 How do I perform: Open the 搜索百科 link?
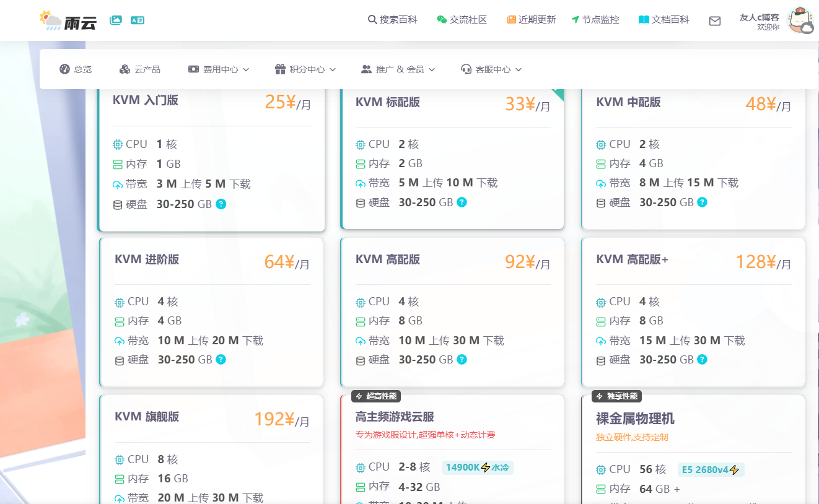point(393,20)
